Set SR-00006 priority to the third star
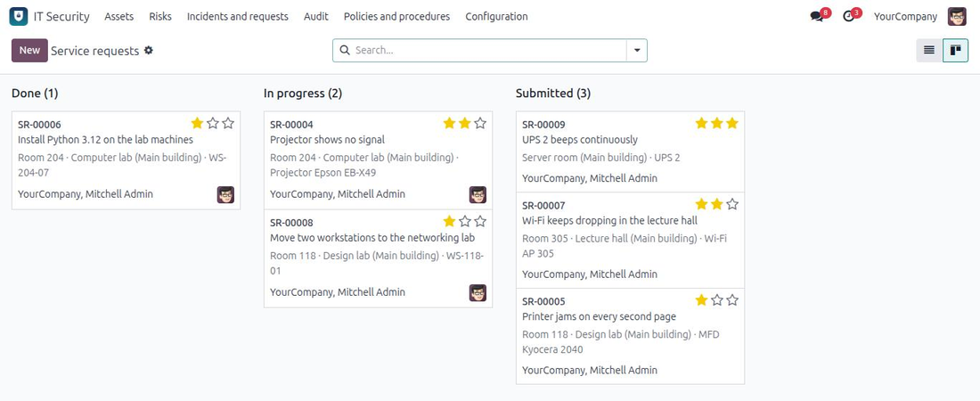Viewport: 980px width, 401px height. point(228,123)
